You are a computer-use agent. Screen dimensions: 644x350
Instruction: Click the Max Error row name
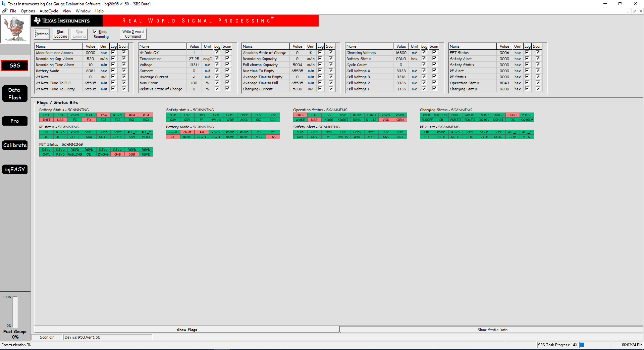pos(149,83)
